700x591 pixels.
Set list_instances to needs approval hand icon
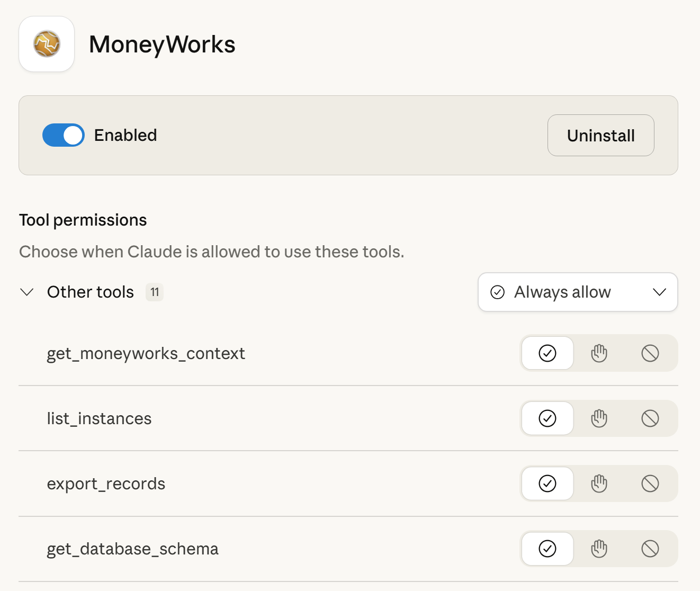(x=599, y=418)
